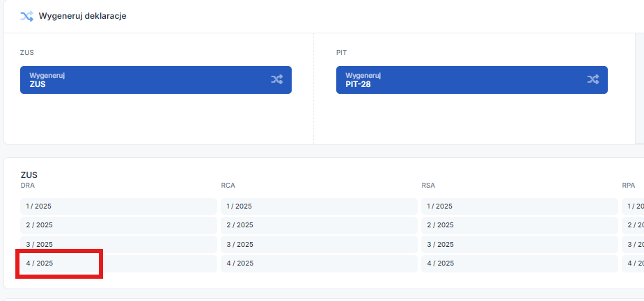Viewport: 644px width, 301px height.
Task: Click the ZUS section title above DRA
Action: 29,175
